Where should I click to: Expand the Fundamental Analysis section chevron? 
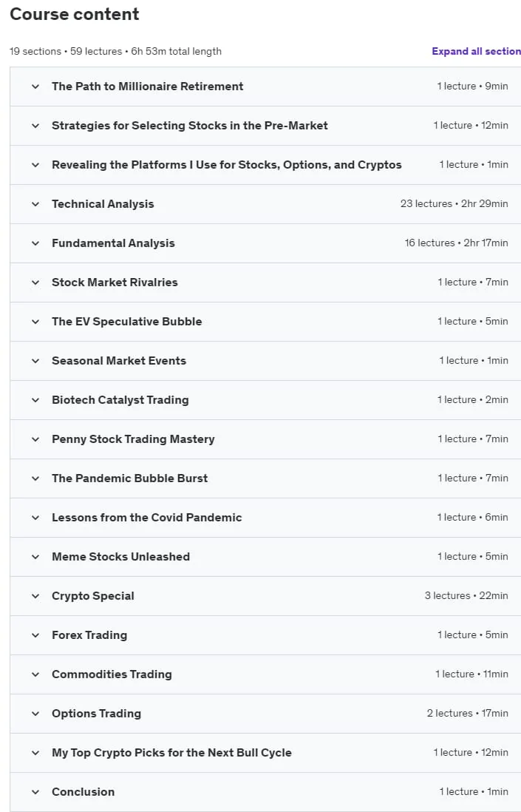coord(35,243)
